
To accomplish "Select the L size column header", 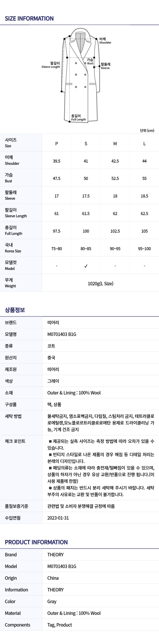I will (x=144, y=143).
